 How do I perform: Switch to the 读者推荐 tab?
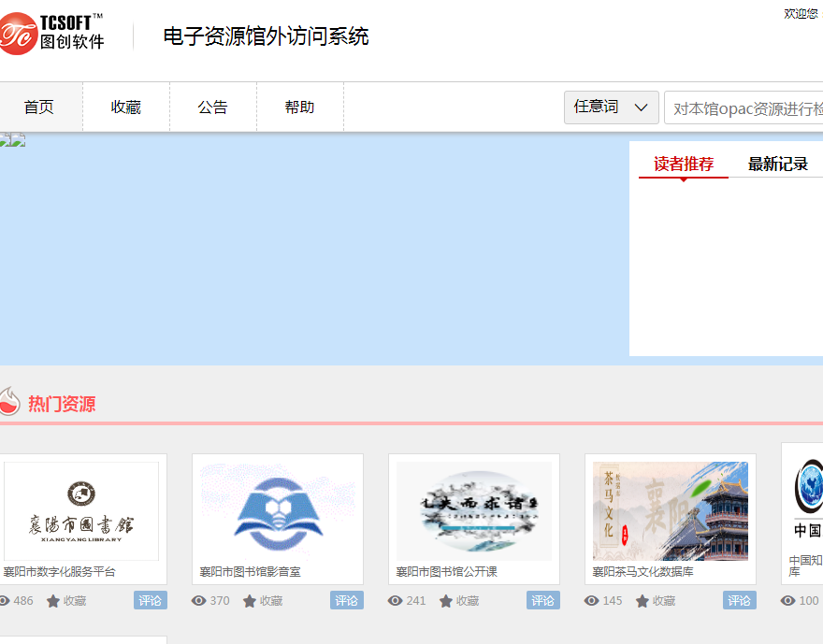pos(684,165)
